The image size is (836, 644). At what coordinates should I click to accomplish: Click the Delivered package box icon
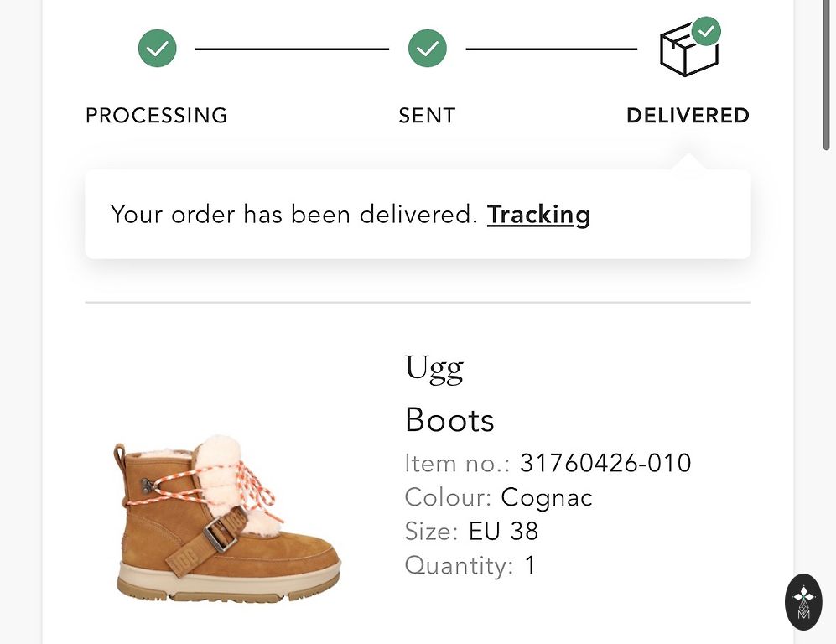pos(688,52)
